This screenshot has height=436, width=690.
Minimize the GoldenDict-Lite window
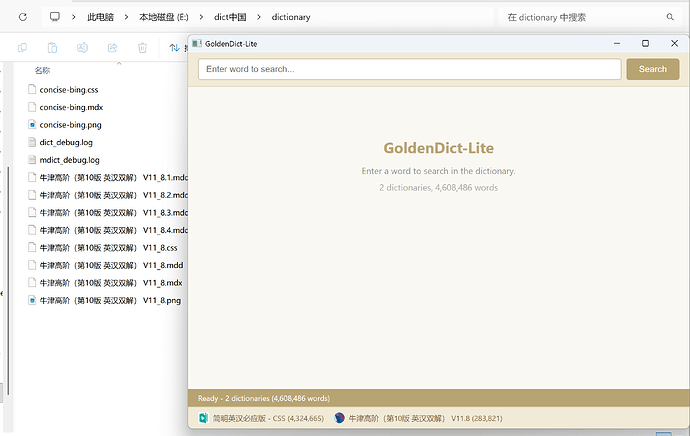point(617,43)
